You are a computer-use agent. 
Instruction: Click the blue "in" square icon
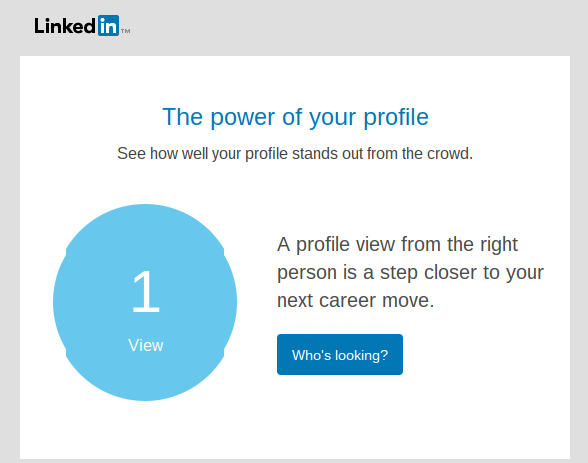point(108,26)
